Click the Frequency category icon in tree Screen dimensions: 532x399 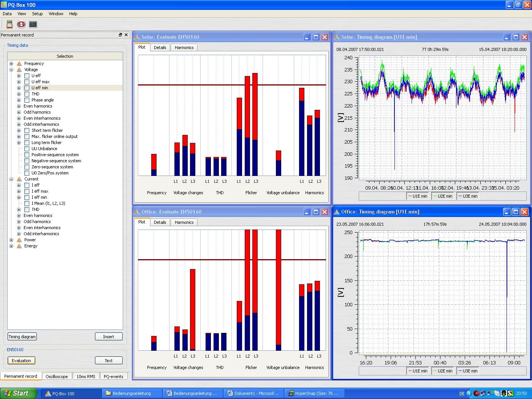point(19,63)
